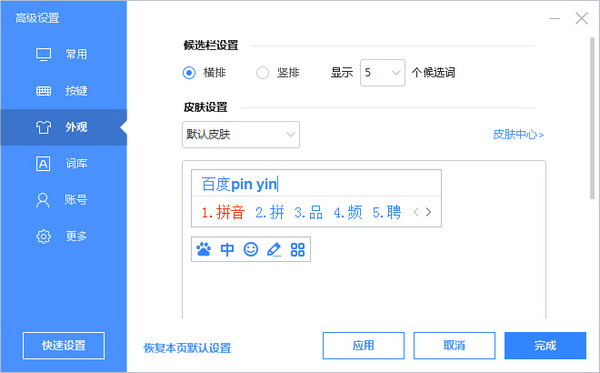
Task: Click the letter A icon beside 词库
Action: 43,164
